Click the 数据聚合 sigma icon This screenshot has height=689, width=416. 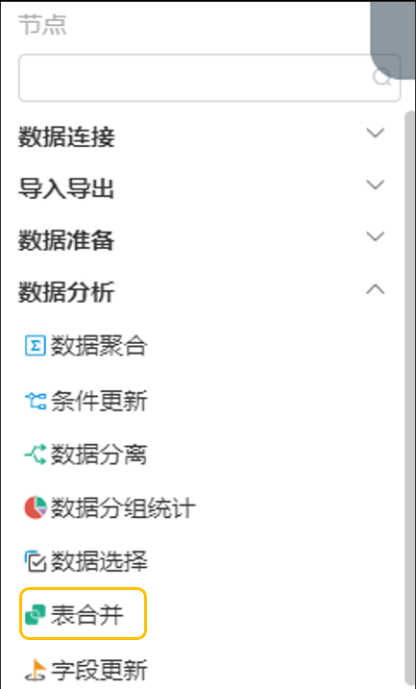click(35, 346)
